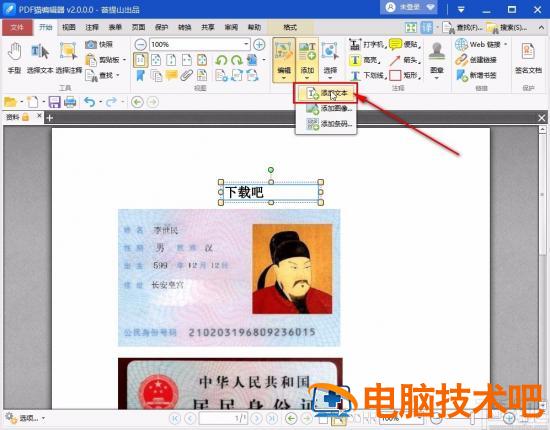Click Create Link (创建链接)
Screen dimensions: 550x430
(x=476, y=60)
